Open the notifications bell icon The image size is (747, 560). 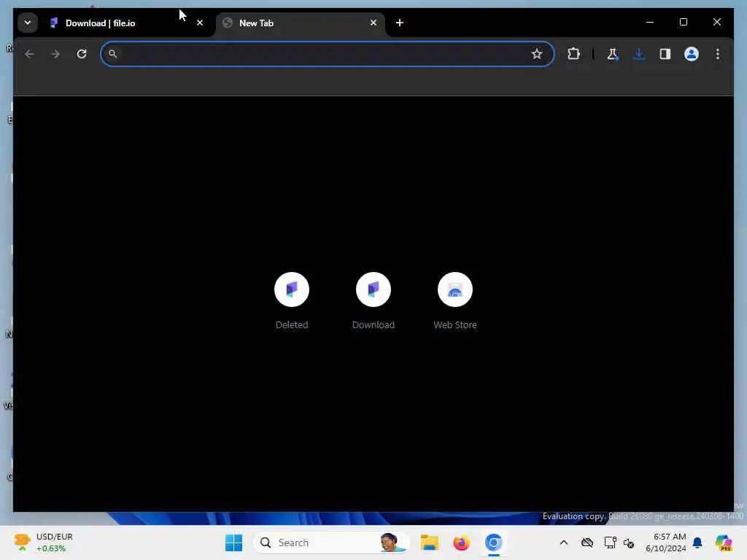coord(697,542)
